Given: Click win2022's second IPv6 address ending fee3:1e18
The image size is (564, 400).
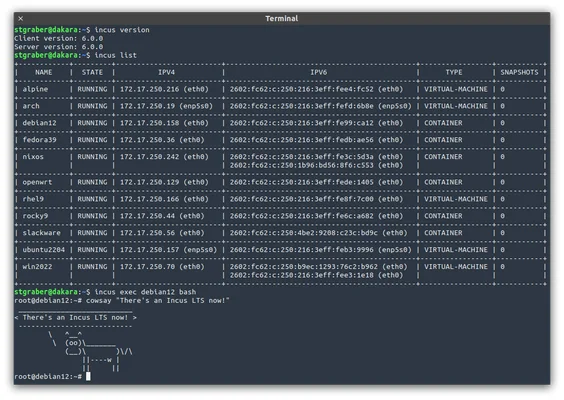Looking at the screenshot, I should tap(302, 276).
